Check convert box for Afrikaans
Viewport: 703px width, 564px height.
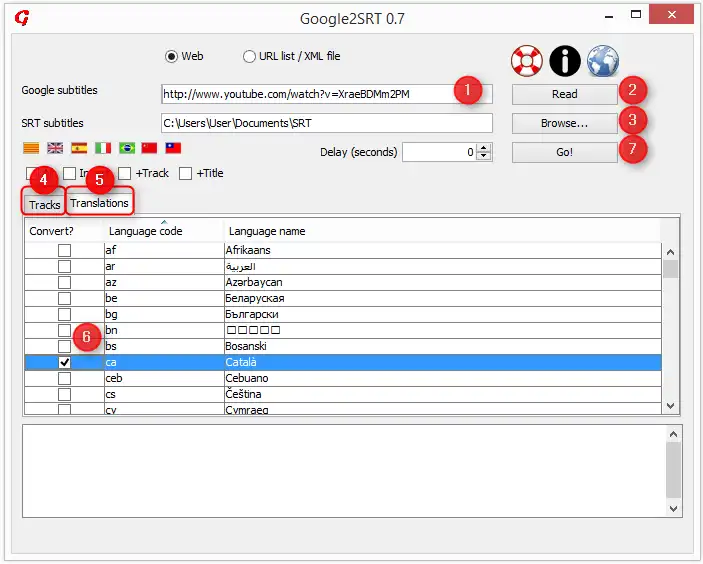pos(65,250)
